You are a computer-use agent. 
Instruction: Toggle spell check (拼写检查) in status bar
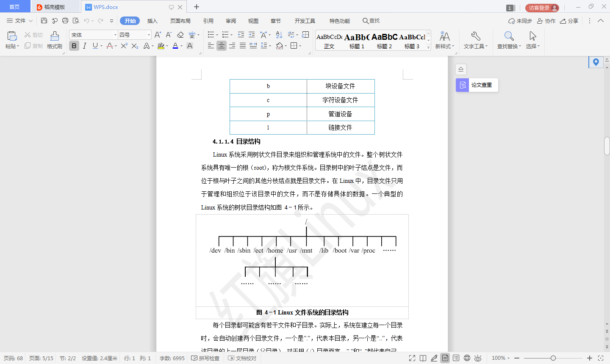tap(205, 358)
